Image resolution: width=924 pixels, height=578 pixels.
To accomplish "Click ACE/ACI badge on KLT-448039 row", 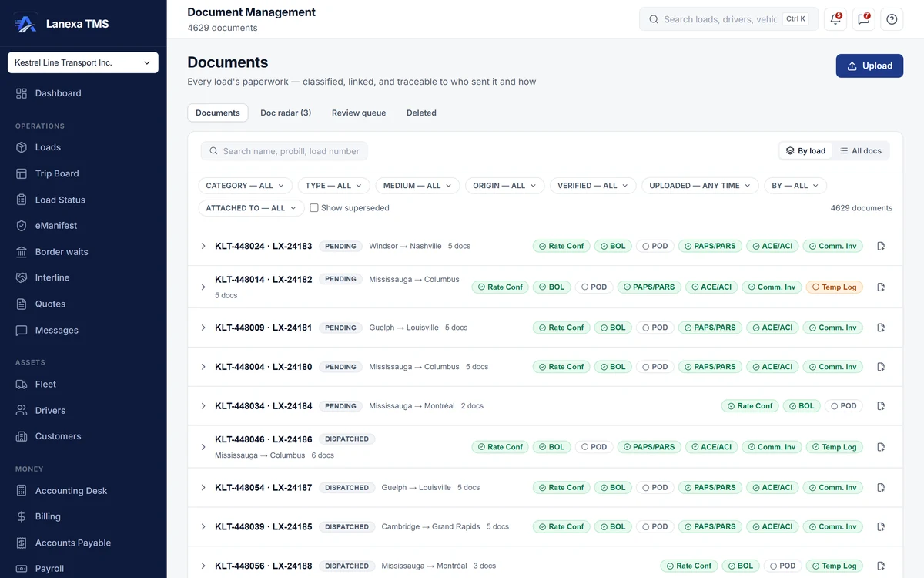I will coord(772,527).
